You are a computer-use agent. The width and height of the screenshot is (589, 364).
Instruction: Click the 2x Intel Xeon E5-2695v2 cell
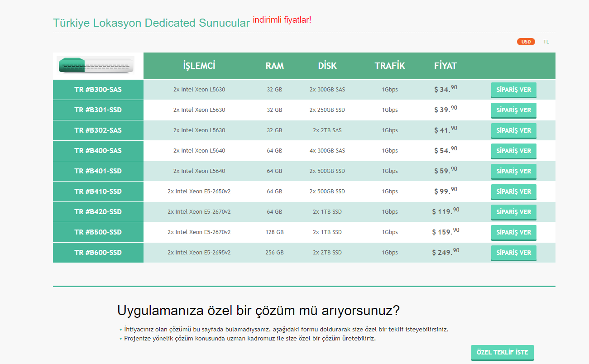coord(199,253)
